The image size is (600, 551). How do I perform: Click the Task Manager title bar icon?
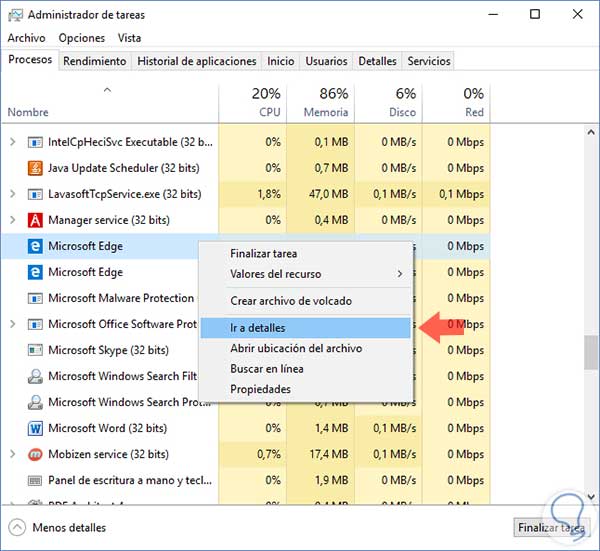(x=15, y=15)
